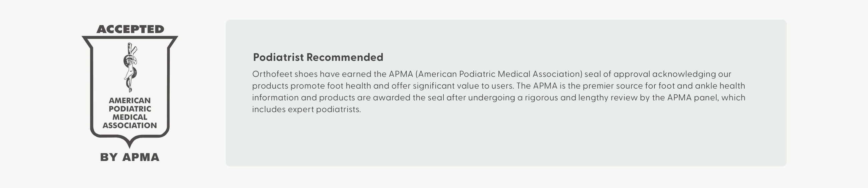Click the snake and staff emblem
Viewport: 868px width, 188px height.
pos(131,67)
